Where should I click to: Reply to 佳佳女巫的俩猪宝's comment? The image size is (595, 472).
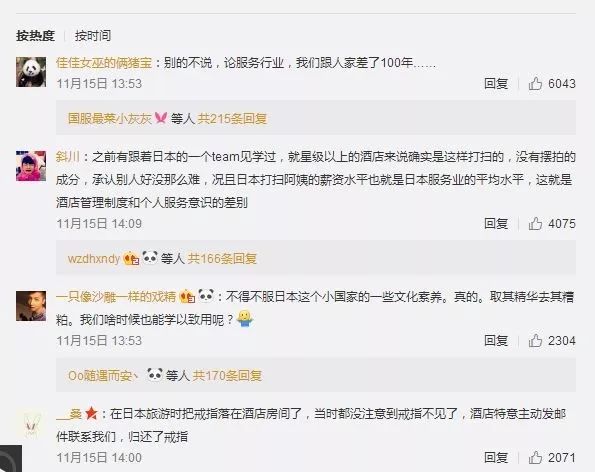coord(496,83)
